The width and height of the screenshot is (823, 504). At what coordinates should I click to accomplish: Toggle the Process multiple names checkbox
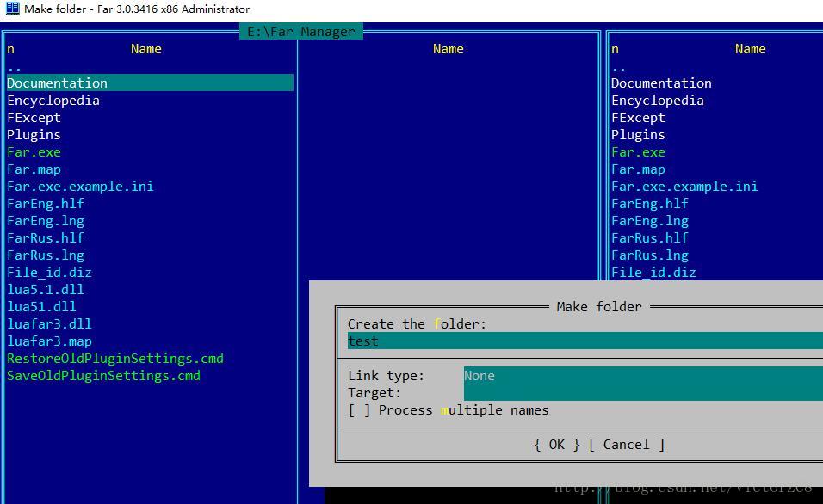(360, 410)
